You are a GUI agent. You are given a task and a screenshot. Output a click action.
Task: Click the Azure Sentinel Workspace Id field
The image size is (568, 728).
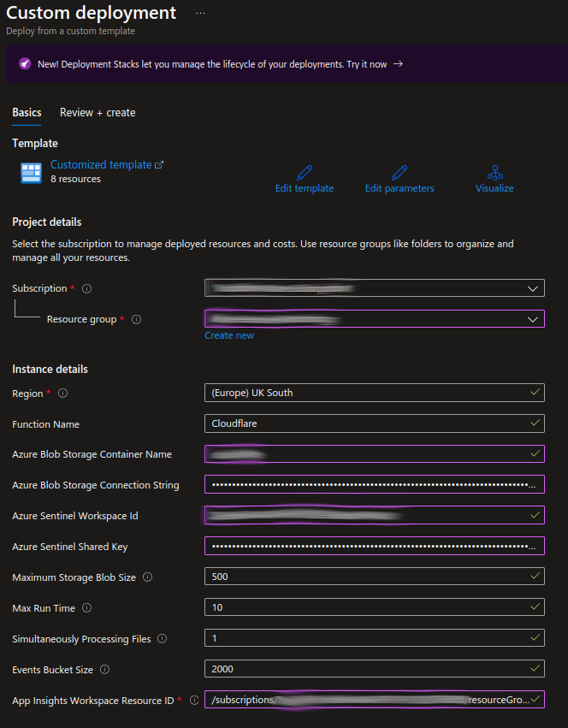point(375,515)
